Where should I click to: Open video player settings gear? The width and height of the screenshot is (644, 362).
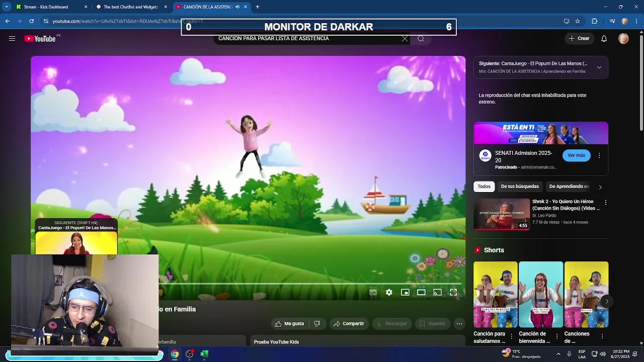(389, 292)
